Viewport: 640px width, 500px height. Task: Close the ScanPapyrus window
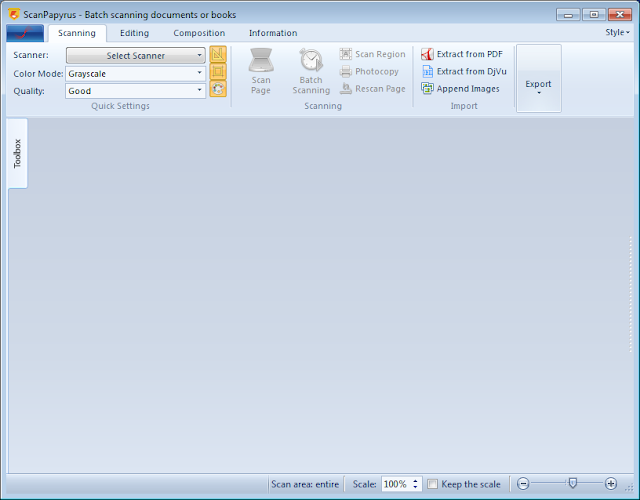click(620, 15)
